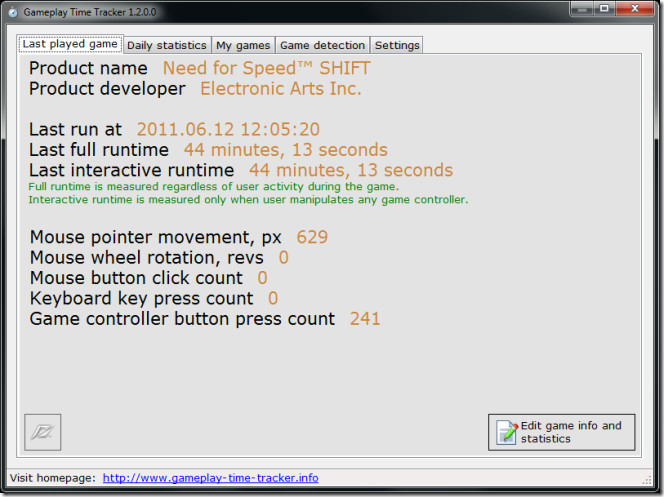
Task: Click the window resize grip in corner
Action: pos(656,489)
